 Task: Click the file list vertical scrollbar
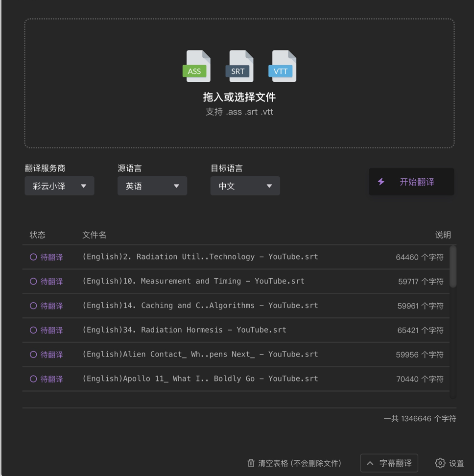[453, 267]
